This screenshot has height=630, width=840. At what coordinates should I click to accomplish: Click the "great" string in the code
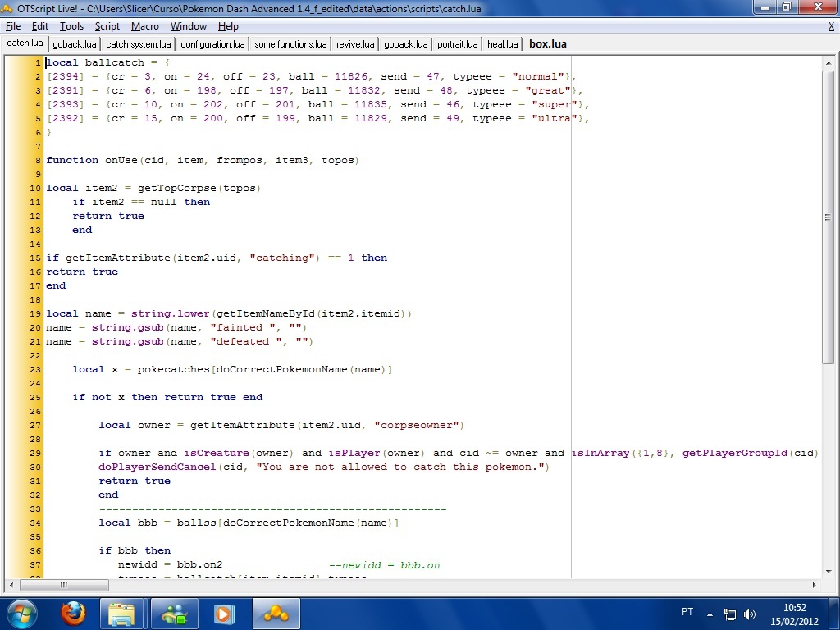point(548,90)
